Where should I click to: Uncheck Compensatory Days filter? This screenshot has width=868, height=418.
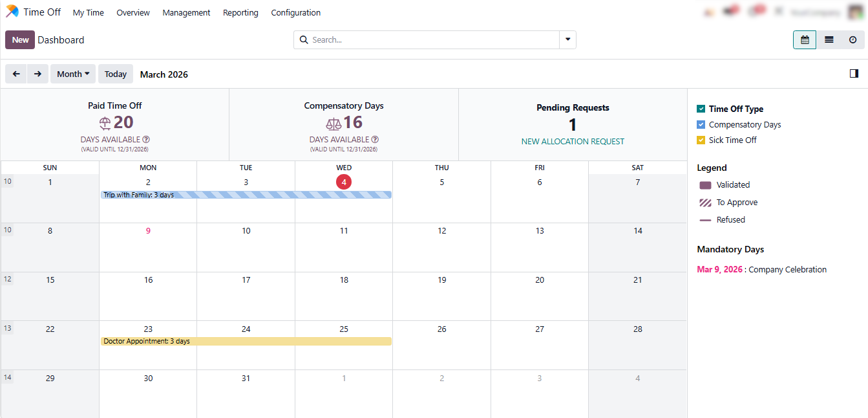[701, 125]
